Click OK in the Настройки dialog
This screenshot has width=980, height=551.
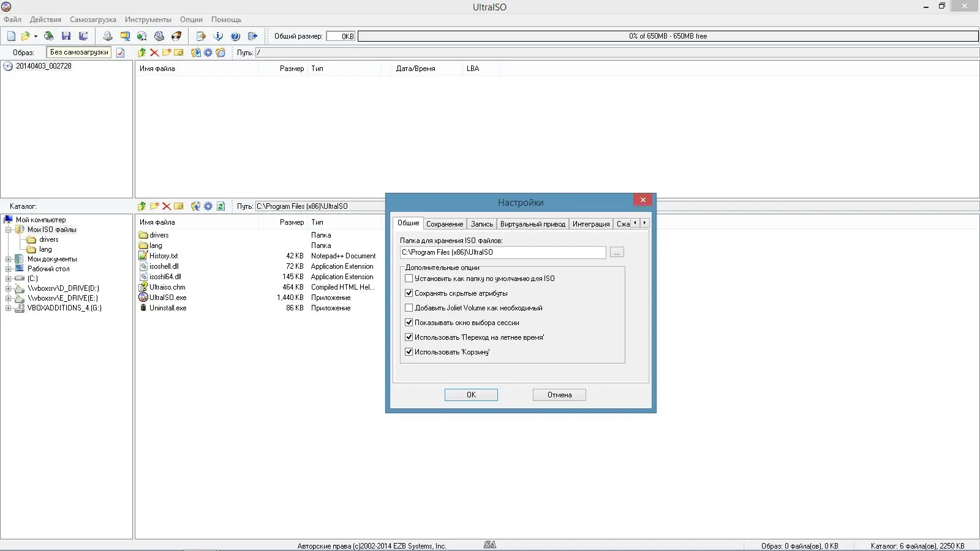click(x=471, y=395)
